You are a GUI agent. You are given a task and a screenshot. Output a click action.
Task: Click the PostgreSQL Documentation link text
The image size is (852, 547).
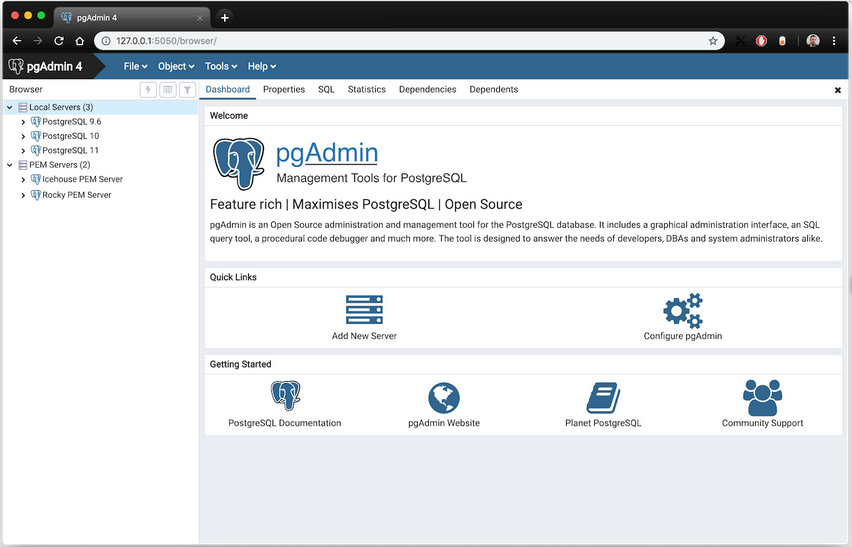(285, 423)
